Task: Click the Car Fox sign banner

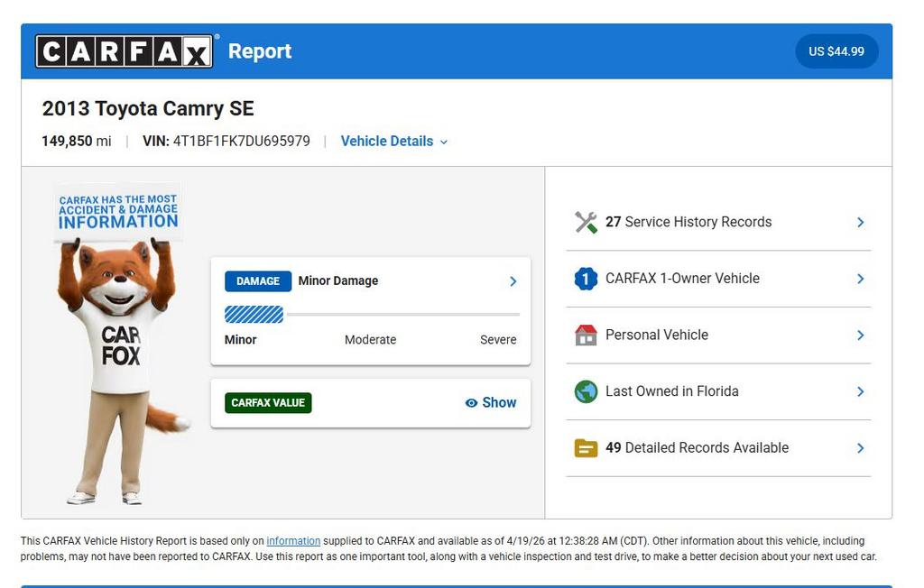Action: pos(118,212)
